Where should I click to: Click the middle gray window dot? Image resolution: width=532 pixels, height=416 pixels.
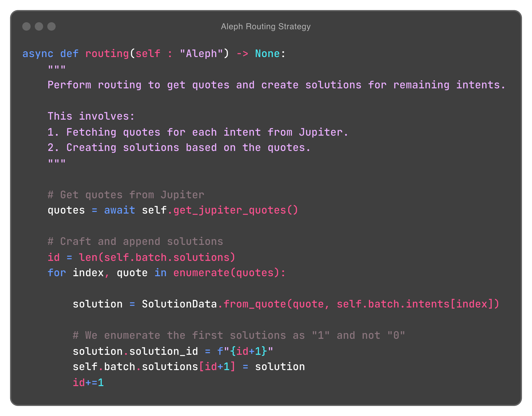[39, 26]
